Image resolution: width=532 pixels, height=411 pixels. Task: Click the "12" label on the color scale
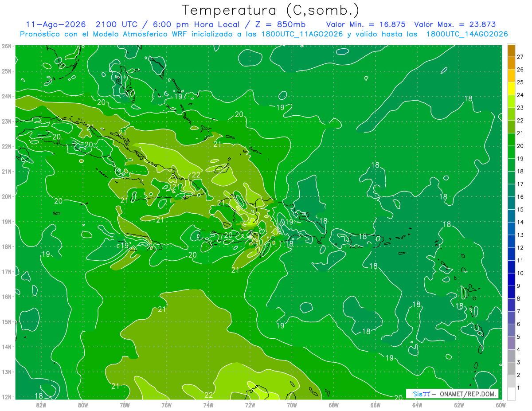520,248
